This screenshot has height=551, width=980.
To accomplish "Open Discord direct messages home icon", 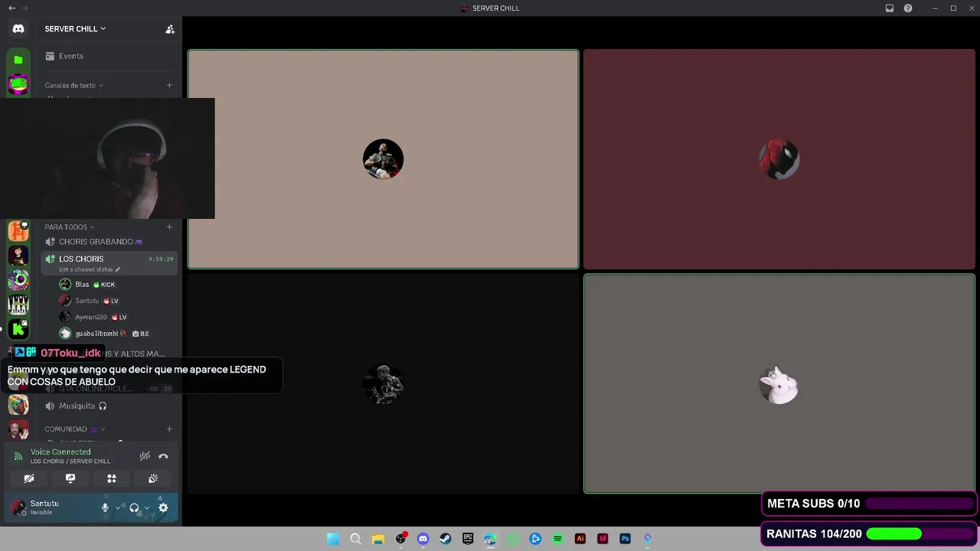I will point(18,28).
